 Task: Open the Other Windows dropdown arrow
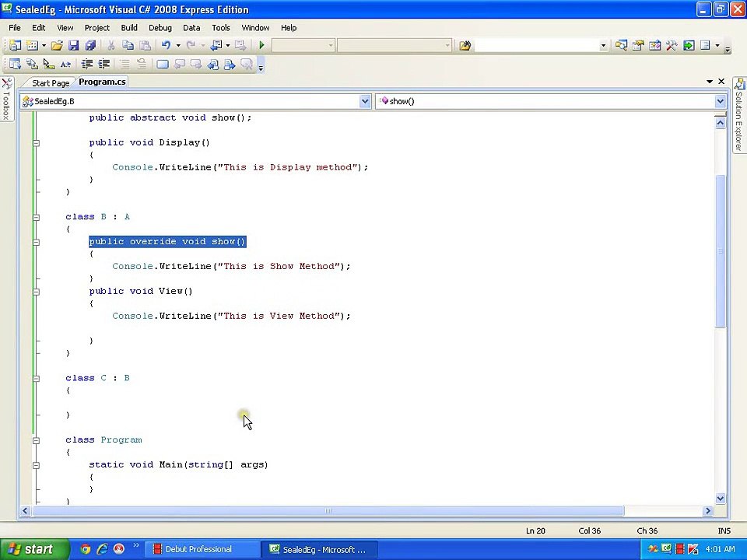717,45
